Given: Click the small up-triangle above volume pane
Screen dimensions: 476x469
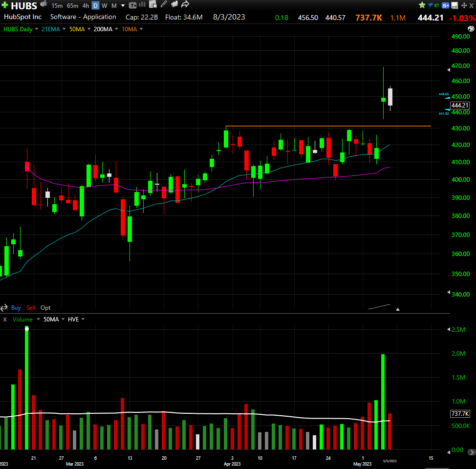Looking at the screenshot, I should coord(398,309).
